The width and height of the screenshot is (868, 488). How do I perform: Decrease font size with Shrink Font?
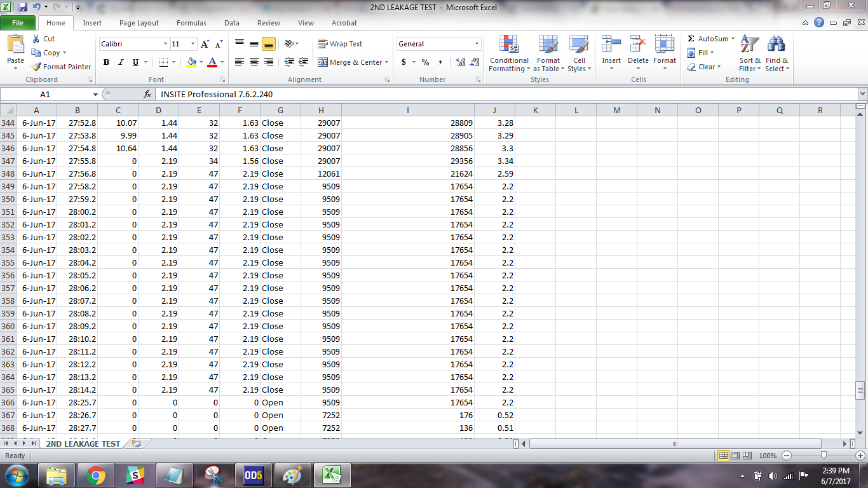[219, 44]
